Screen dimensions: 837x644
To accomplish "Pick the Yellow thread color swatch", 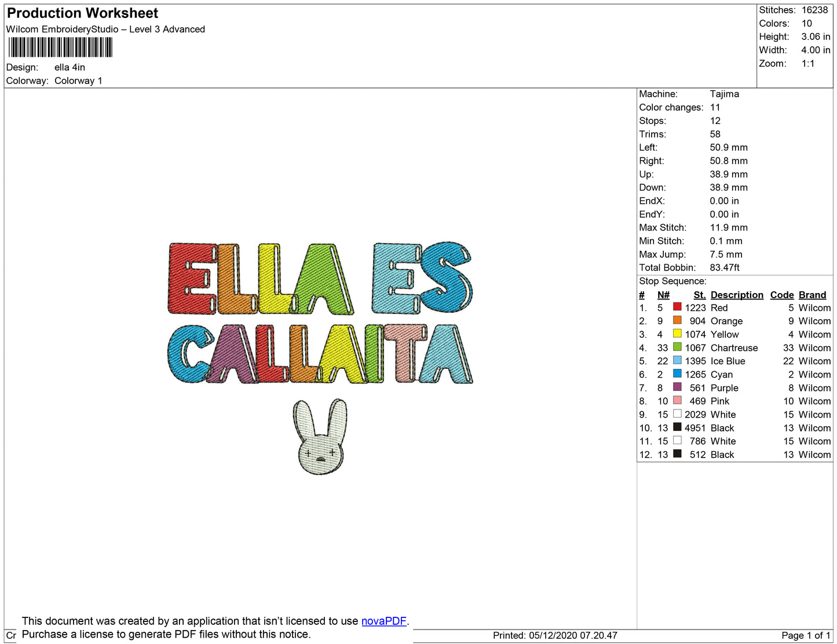I will click(x=677, y=334).
